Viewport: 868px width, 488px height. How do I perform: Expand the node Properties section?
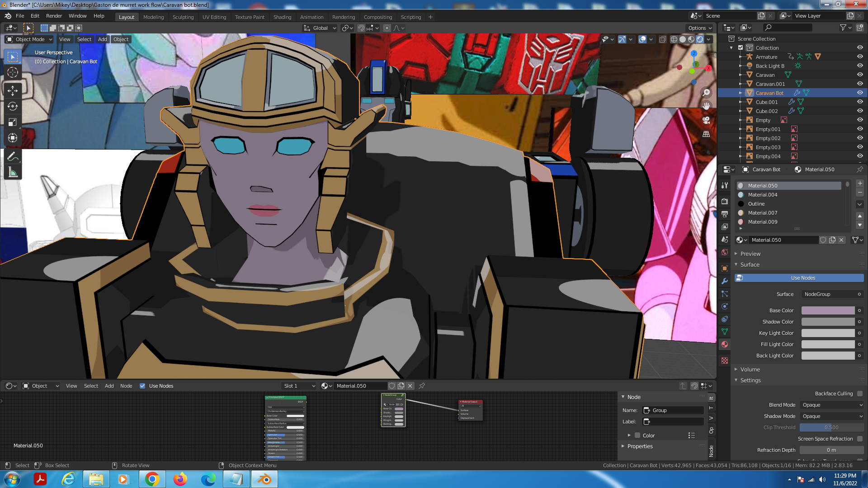point(640,446)
